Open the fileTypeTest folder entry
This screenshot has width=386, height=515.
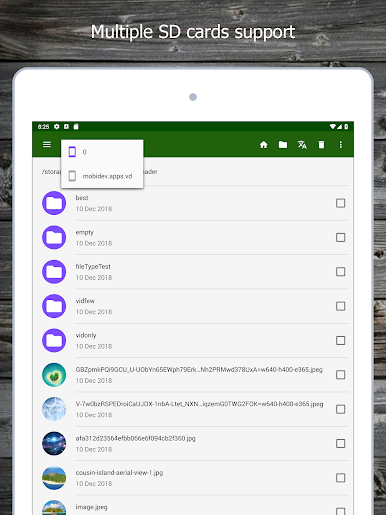click(x=195, y=272)
